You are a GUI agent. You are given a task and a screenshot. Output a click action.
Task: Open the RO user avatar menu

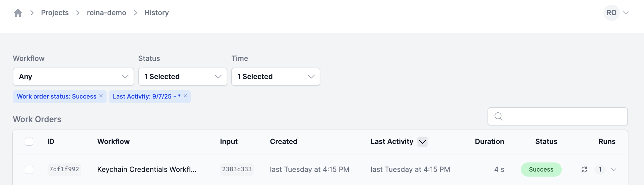click(x=611, y=13)
